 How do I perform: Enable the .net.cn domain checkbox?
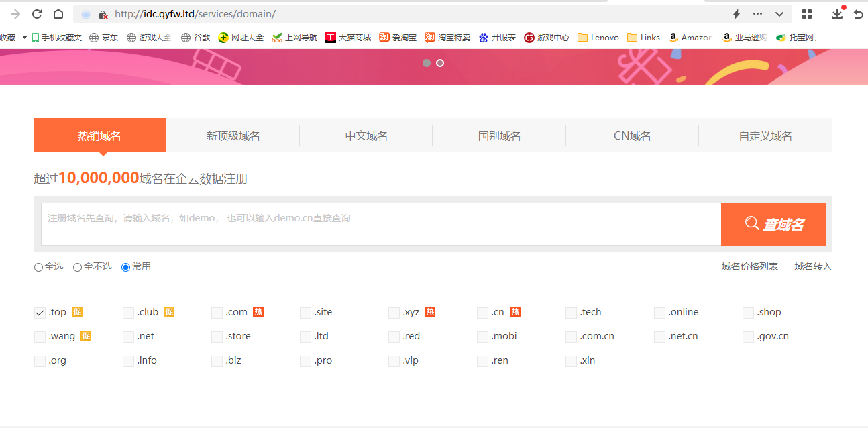tap(659, 337)
